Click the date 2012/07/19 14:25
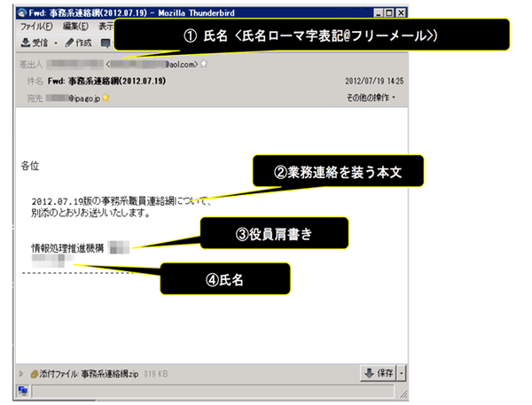 pos(374,81)
